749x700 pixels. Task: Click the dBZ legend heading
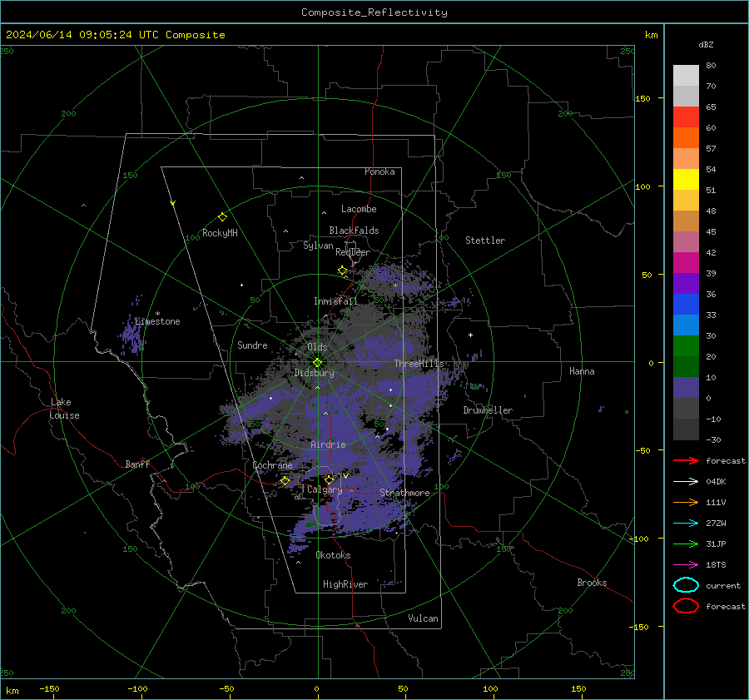706,44
